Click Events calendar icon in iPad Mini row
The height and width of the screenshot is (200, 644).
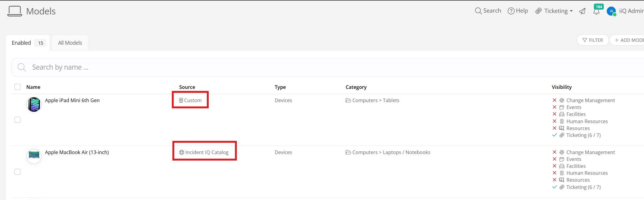point(562,107)
